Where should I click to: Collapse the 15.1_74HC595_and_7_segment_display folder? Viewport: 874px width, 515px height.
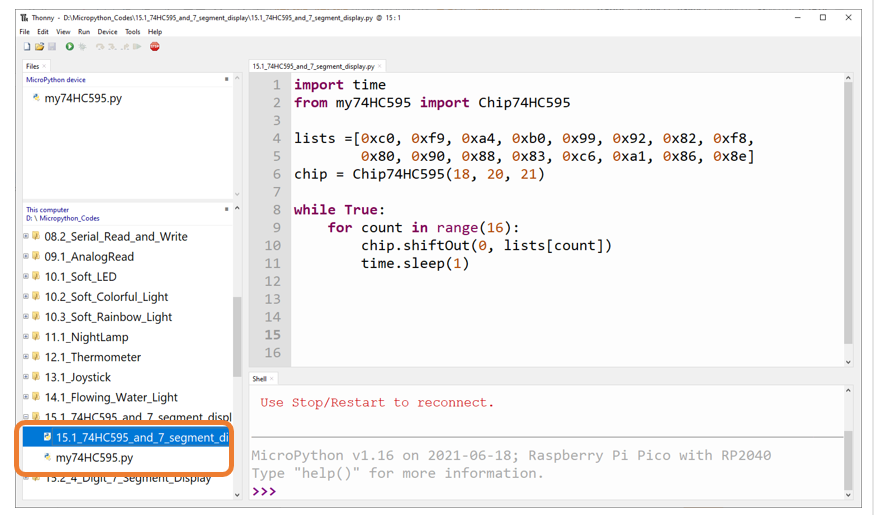click(x=26, y=416)
